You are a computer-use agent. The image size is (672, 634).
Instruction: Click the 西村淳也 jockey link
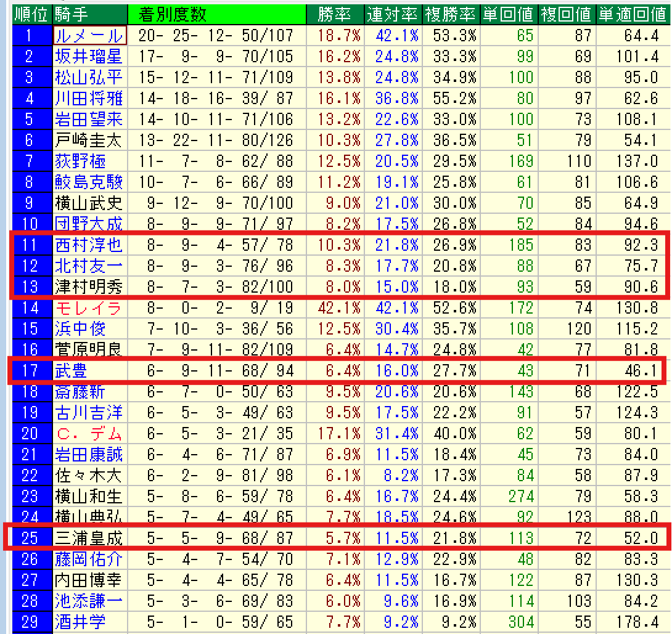[88, 245]
